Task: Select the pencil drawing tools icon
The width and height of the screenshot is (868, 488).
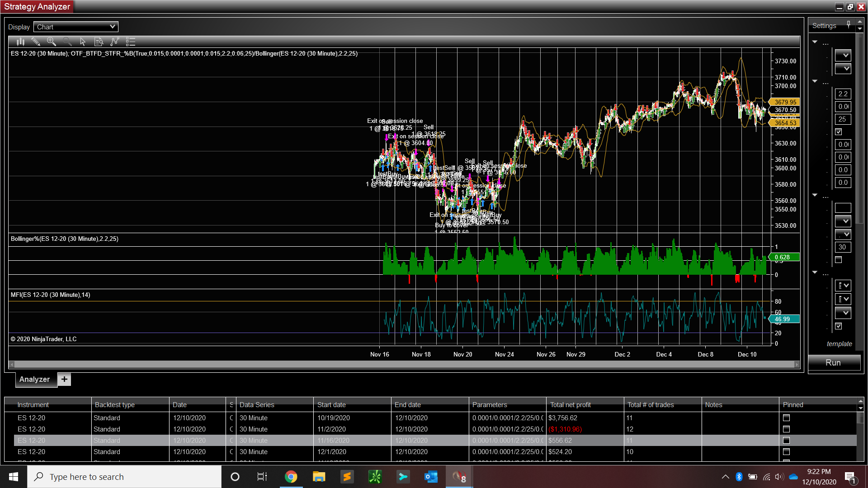Action: (36, 42)
